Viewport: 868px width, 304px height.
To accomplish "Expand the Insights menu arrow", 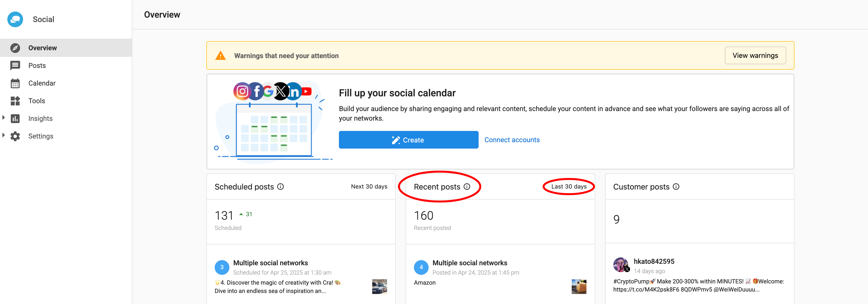I will point(4,118).
